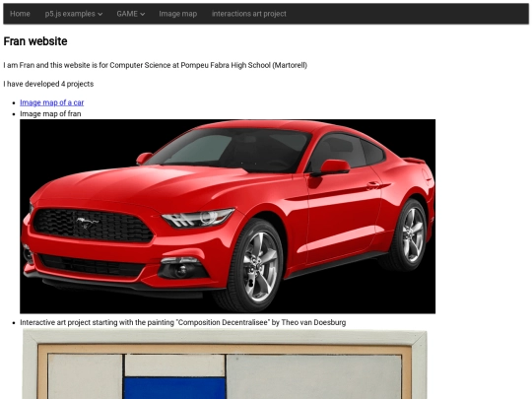Follow the 'Image map of a car' link
Viewport: 532px width, 399px height.
(x=52, y=102)
